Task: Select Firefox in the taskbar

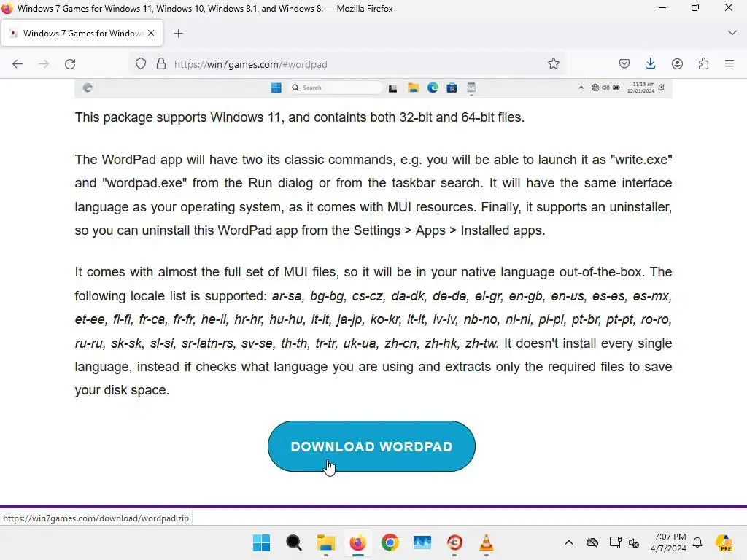Action: [x=357, y=542]
